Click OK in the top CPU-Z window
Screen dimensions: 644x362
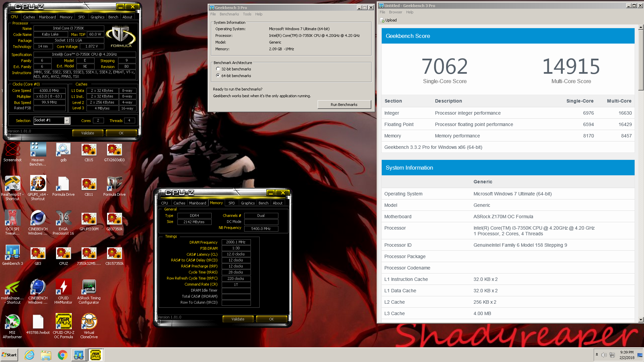121,133
